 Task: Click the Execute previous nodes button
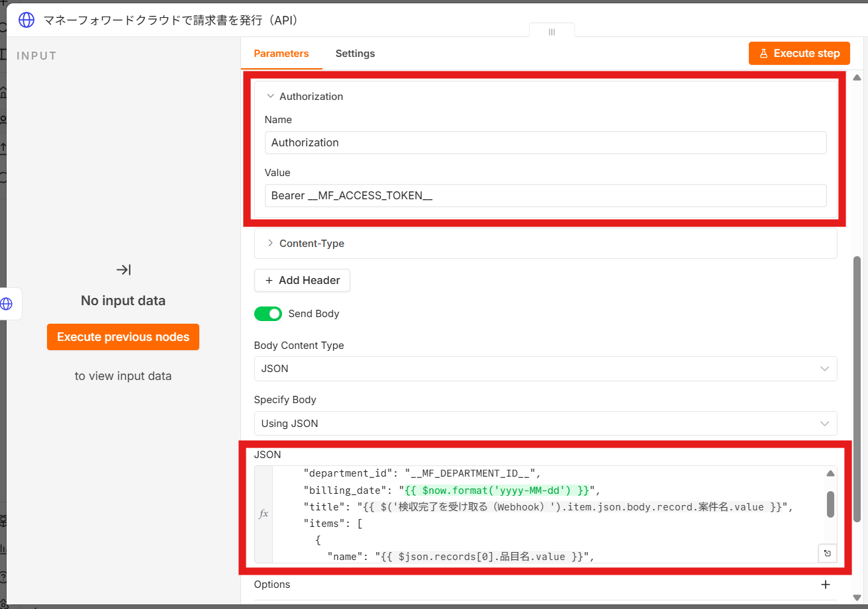[123, 337]
